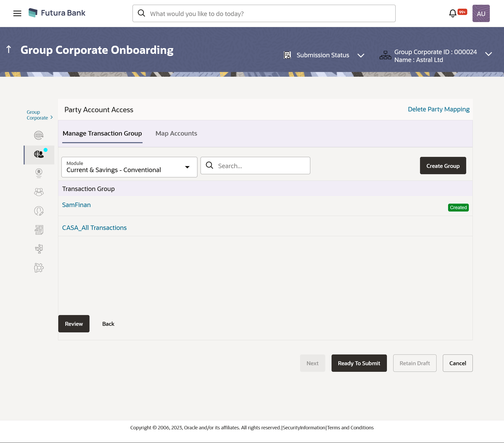Open the SamFinan transaction group link
This screenshot has width=504, height=443.
pyautogui.click(x=76, y=205)
